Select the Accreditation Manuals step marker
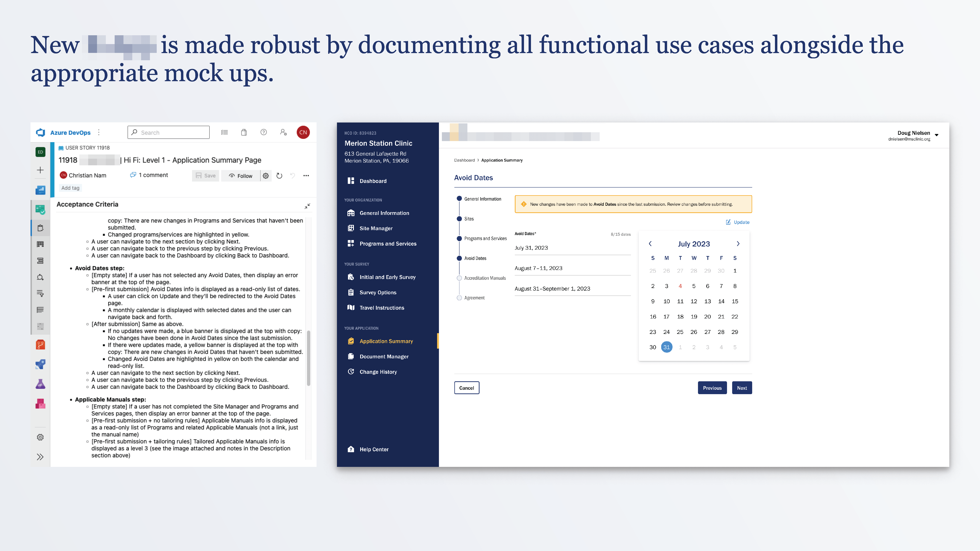Viewport: 980px width, 551px height. tap(459, 278)
